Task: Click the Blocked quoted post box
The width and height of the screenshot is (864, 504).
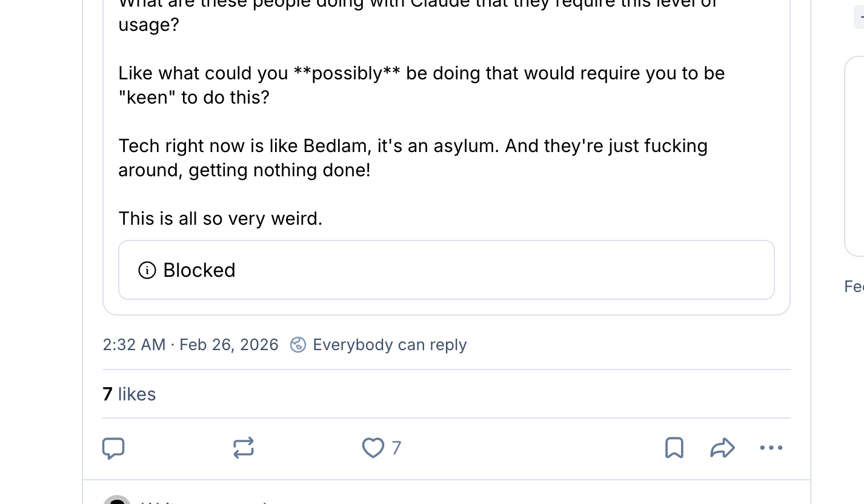Action: pos(447,270)
